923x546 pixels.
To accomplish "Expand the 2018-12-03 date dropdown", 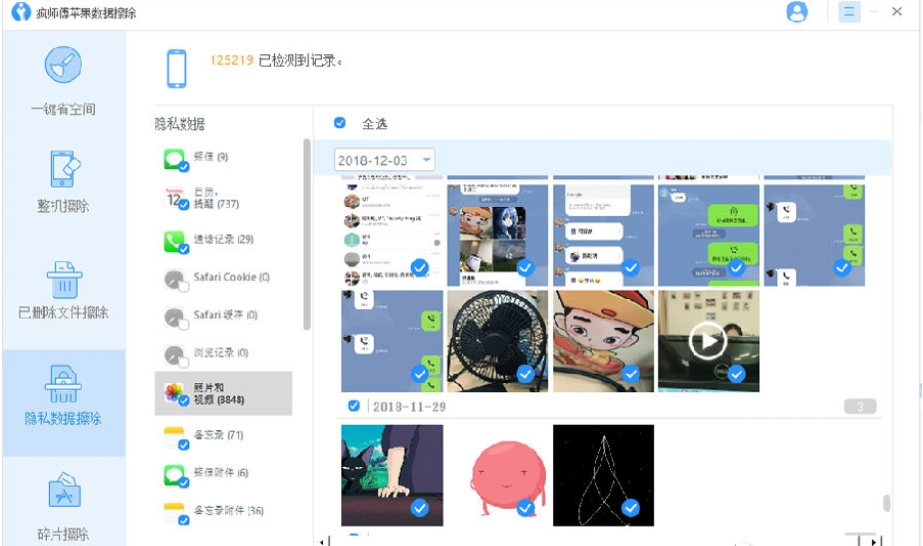I will click(427, 160).
